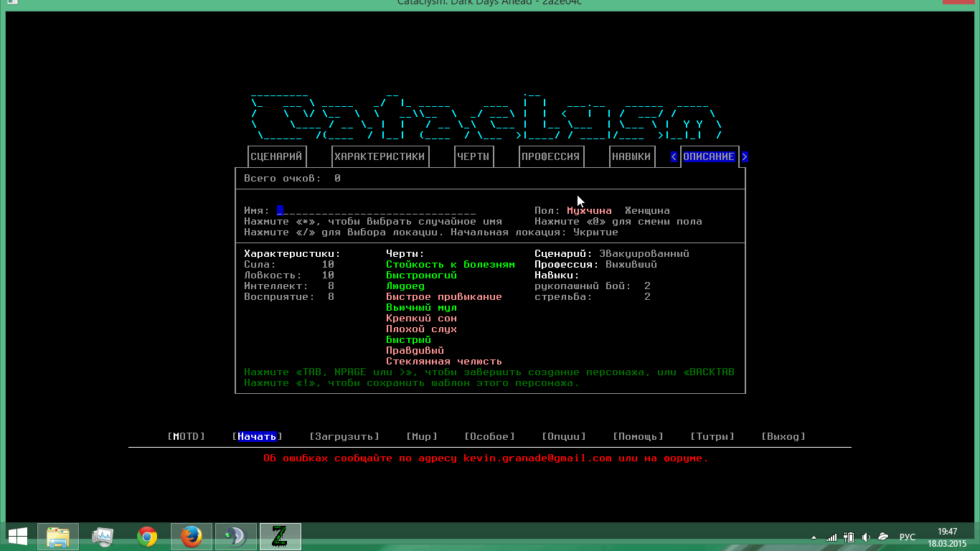Choose the [Загрузить] menu entry

[x=344, y=436]
